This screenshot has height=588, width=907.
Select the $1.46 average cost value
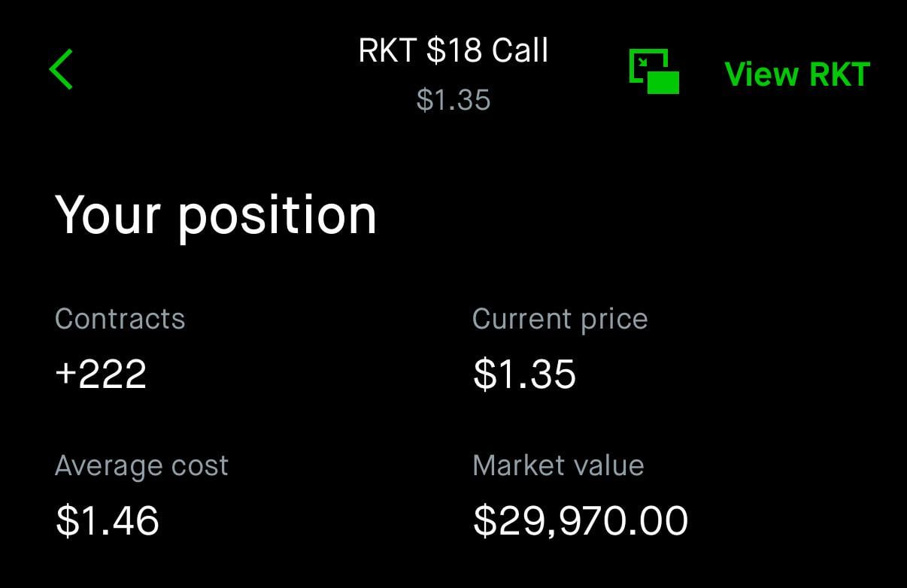click(x=108, y=521)
